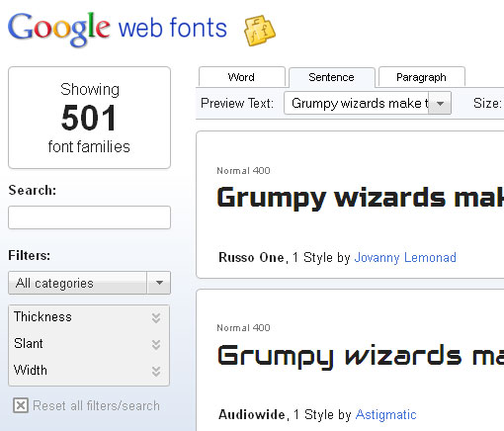The height and width of the screenshot is (431, 504).
Task: Switch to the Word tab
Action: click(x=241, y=77)
